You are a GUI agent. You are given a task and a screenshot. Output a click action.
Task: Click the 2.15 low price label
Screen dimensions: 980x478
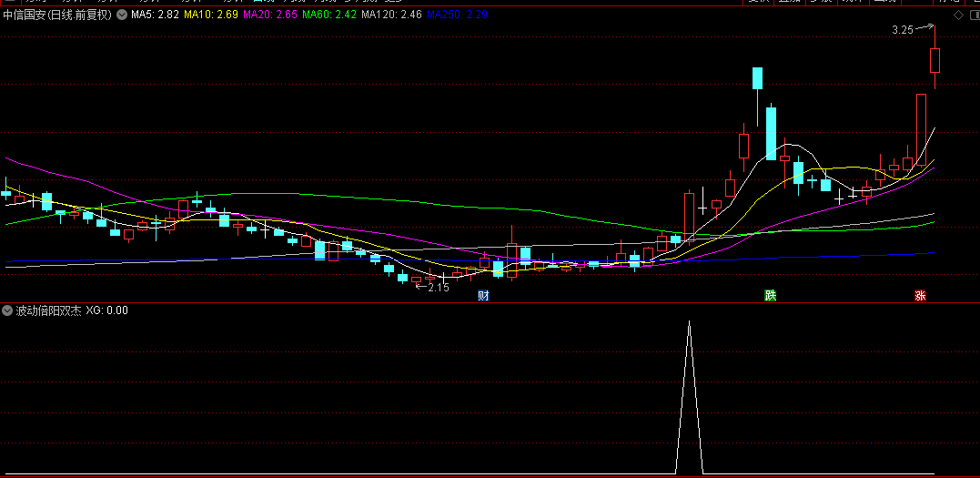click(438, 288)
